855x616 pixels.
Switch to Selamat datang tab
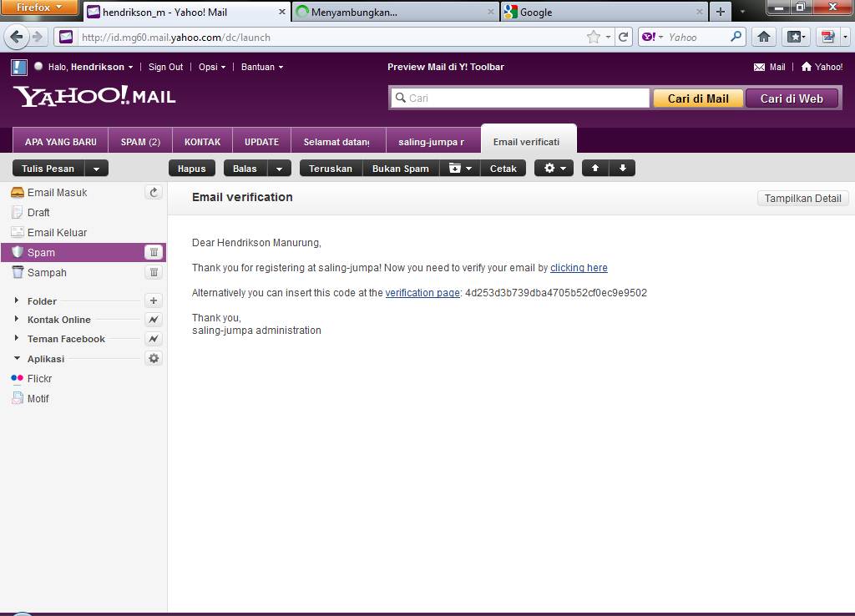pos(338,142)
